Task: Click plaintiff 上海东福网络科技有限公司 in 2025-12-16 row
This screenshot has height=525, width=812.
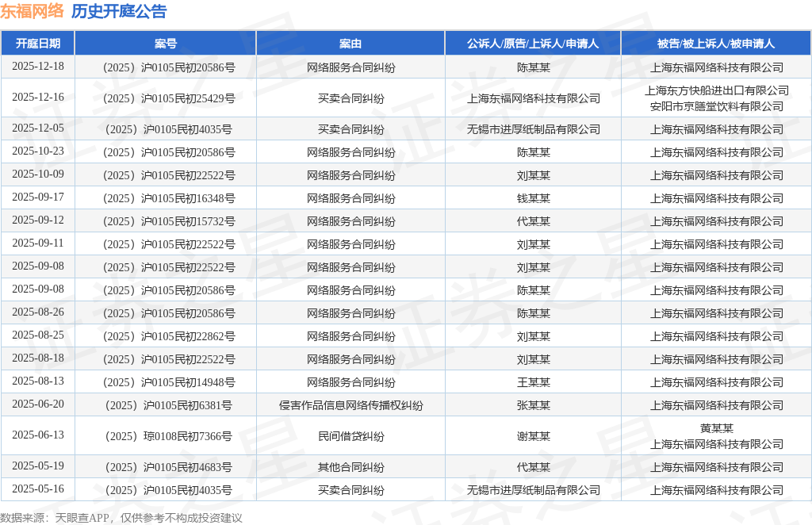Action: tap(534, 98)
